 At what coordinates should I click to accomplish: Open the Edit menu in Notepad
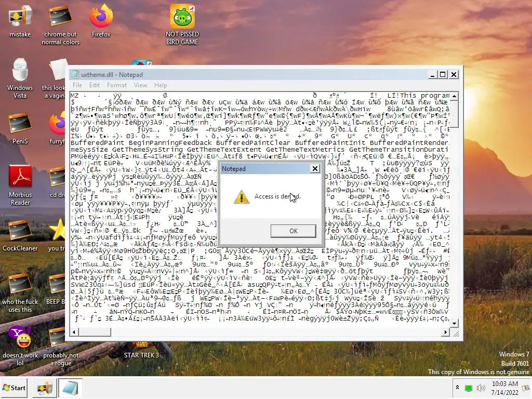point(95,85)
